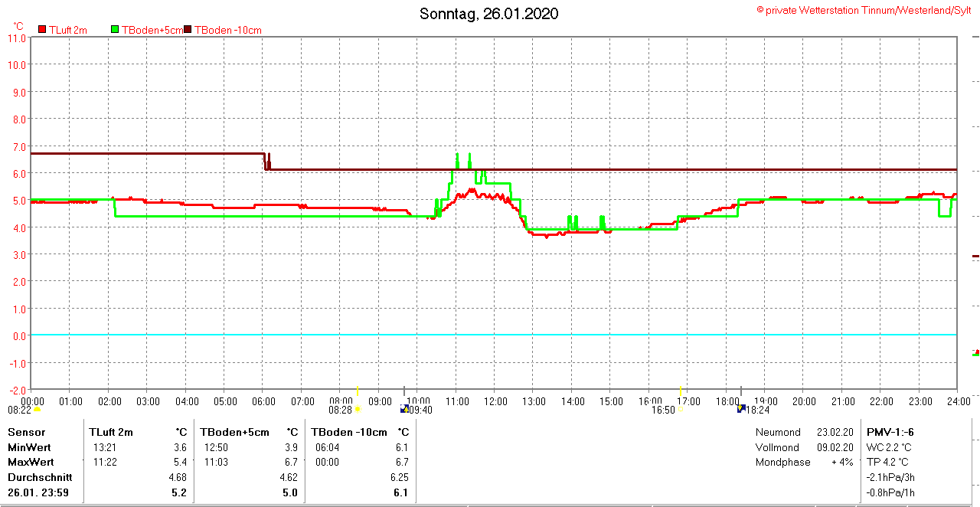Click the moonset icon next to 18:24
980x507 pixels.
[x=741, y=409]
